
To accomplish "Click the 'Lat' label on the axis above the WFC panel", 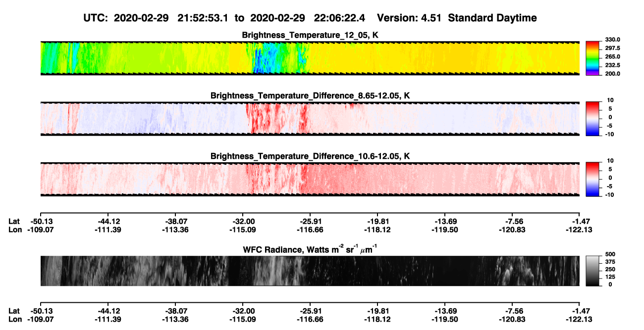I will [x=15, y=221].
